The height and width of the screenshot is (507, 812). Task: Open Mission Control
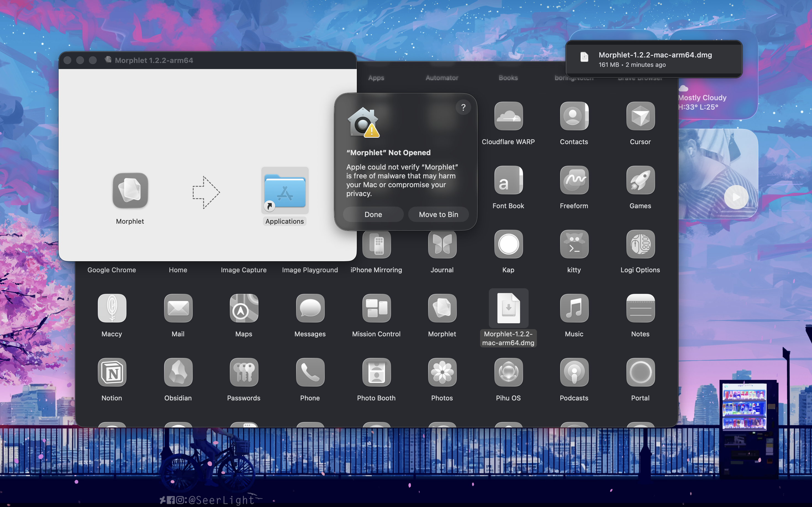[376, 308]
